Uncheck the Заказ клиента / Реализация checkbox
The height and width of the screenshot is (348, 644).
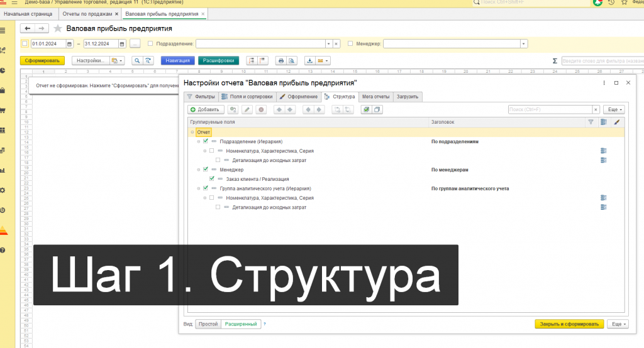[x=212, y=178]
